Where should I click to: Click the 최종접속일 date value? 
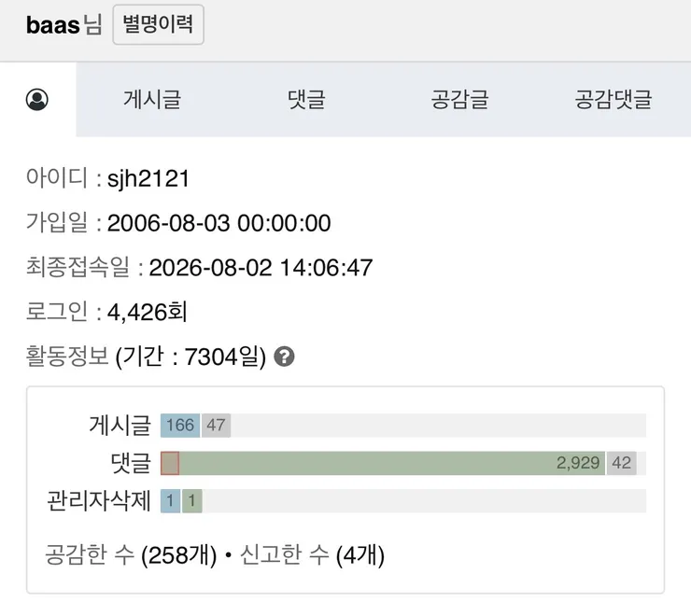pyautogui.click(x=261, y=268)
